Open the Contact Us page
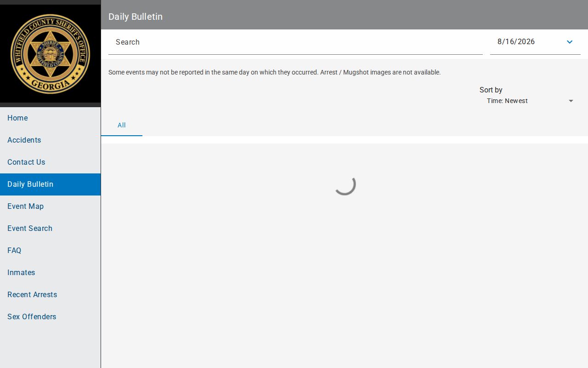The image size is (588, 368). tap(50, 162)
